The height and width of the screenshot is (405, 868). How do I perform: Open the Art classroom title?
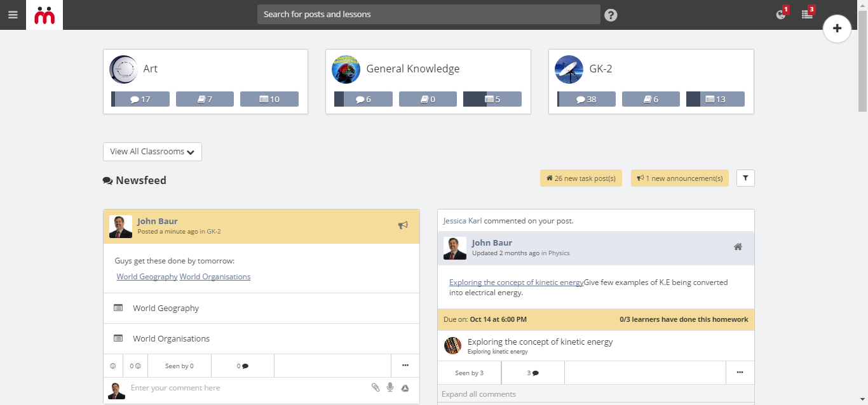pyautogui.click(x=151, y=69)
